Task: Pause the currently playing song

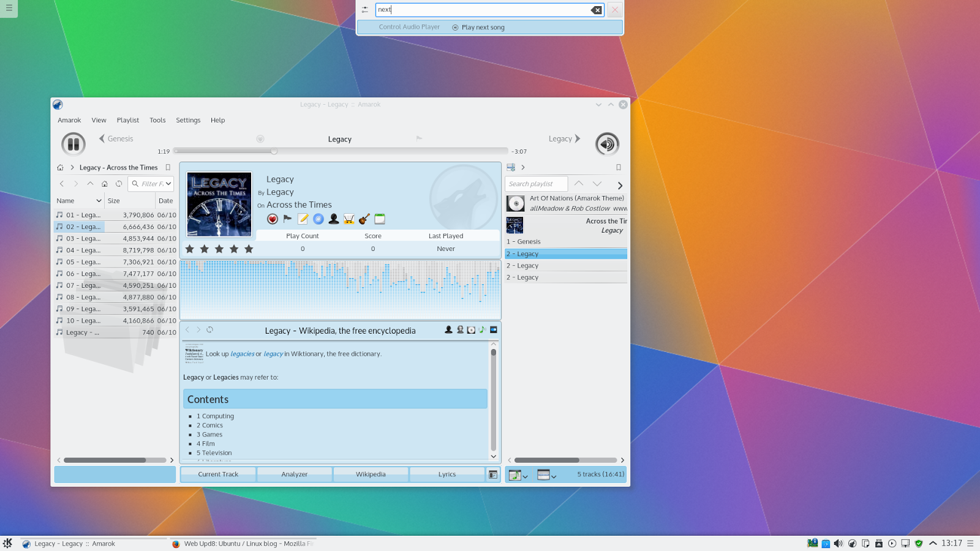Action: click(73, 143)
